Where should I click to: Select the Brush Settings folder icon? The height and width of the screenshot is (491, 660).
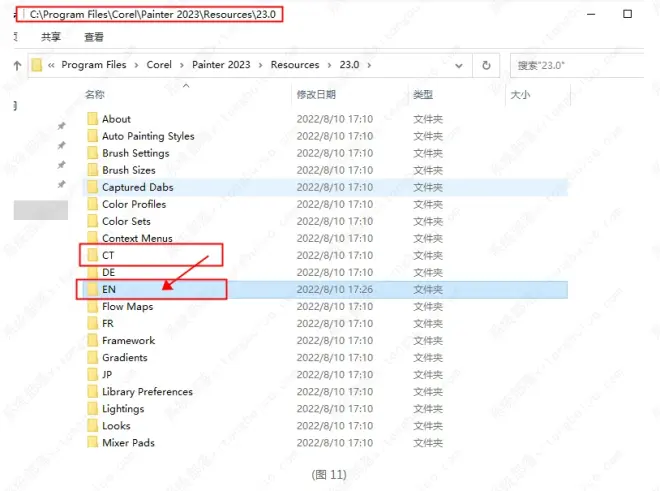93,153
